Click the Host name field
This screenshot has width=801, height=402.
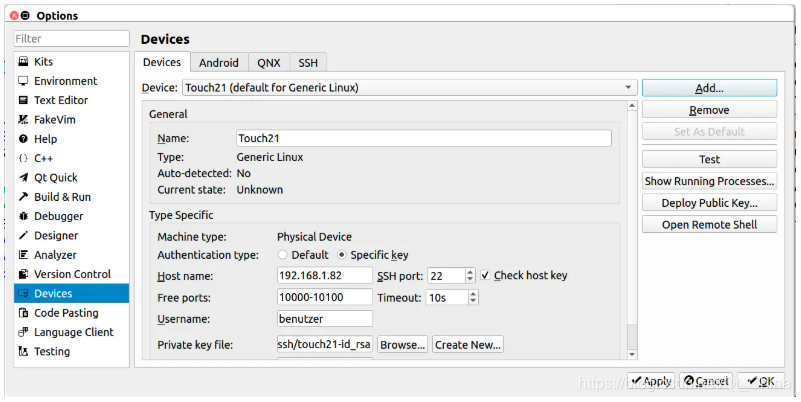coord(325,275)
